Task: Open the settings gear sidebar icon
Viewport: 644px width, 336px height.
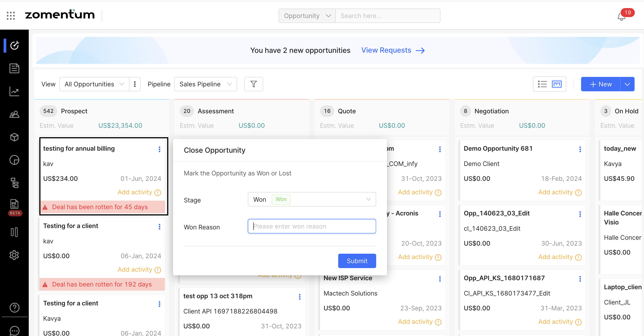Action: pos(14,255)
